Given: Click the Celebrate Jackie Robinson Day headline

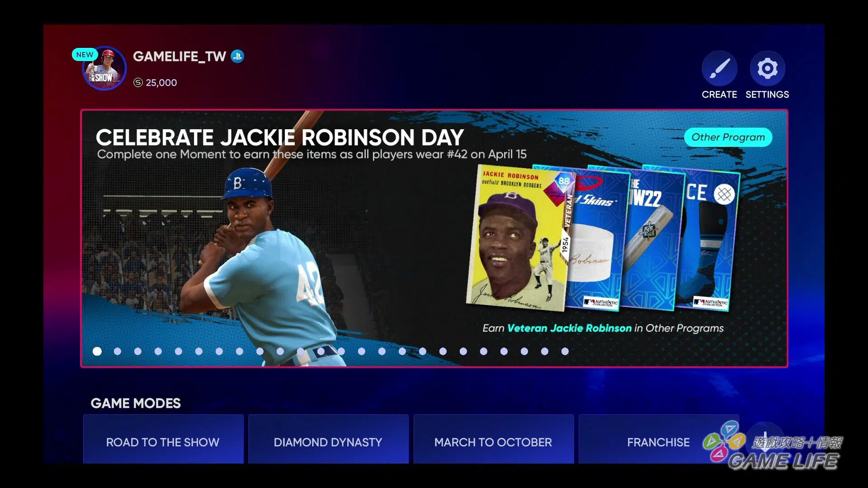Looking at the screenshot, I should coord(279,137).
